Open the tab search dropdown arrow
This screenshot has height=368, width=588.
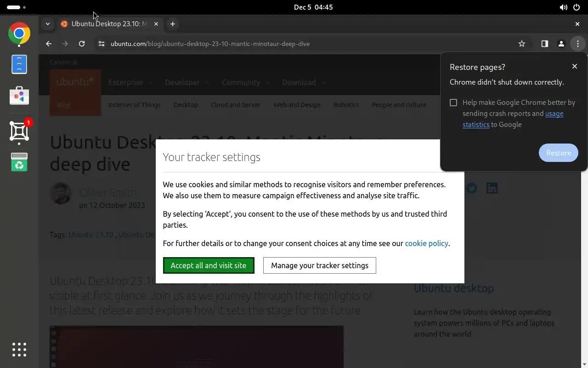click(x=47, y=24)
